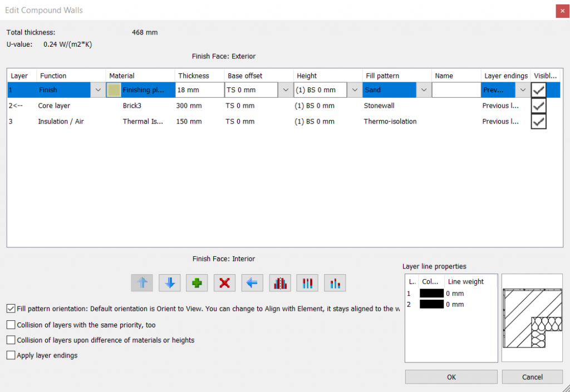570x392 pixels.
Task: Click the three equal bars icon
Action: coord(307,283)
